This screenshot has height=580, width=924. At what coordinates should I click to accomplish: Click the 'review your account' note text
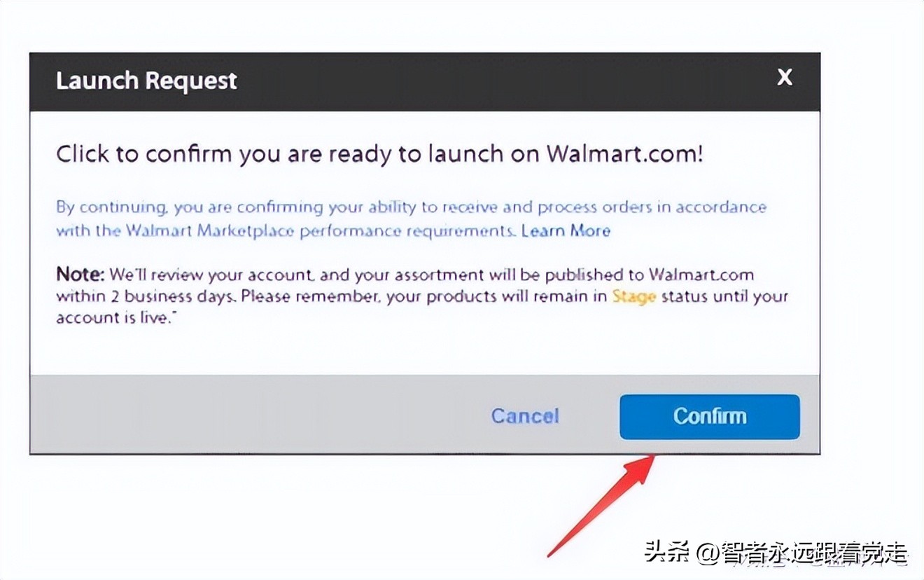(x=240, y=274)
